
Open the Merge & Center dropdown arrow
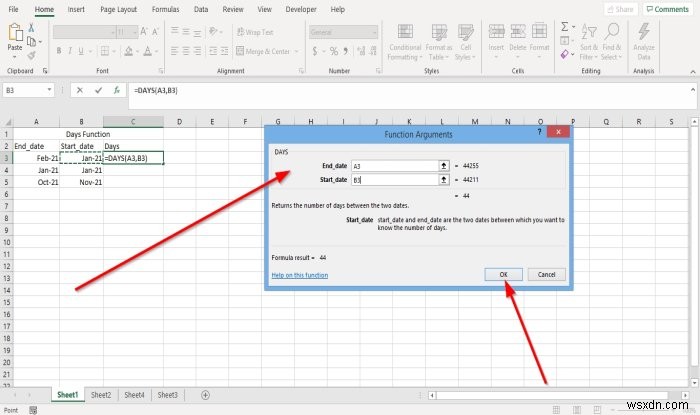point(296,51)
